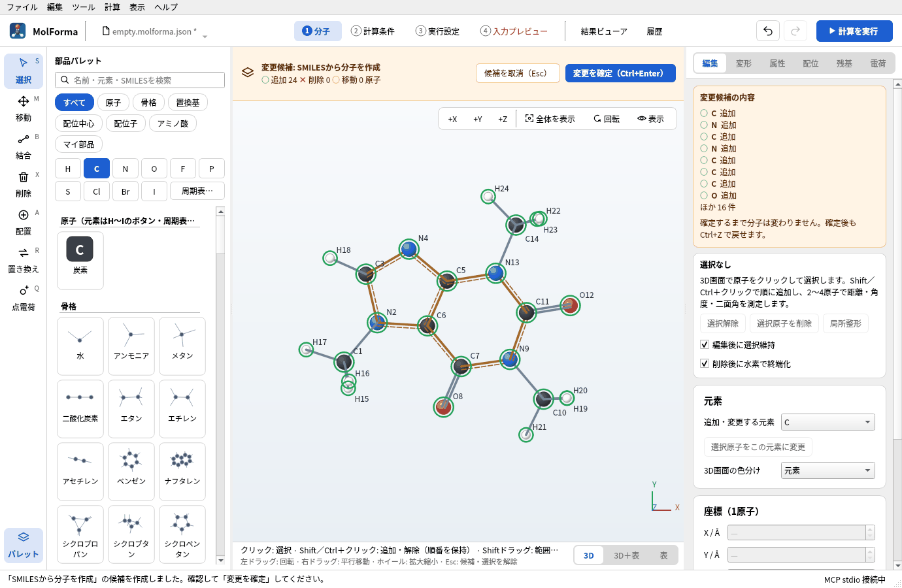Pick the 削除 trash tool
The width and height of the screenshot is (902, 588).
coord(24,184)
